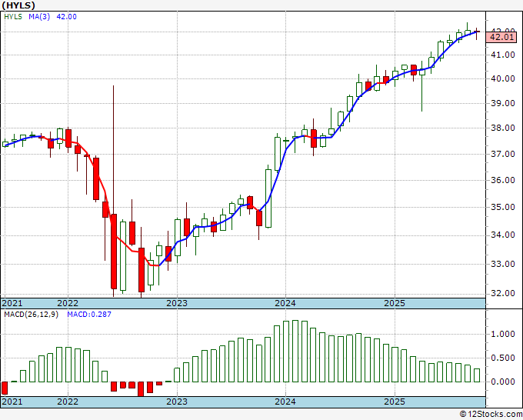Click the 35.00 price axis label
Image resolution: width=523 pixels, height=420 pixels.
coord(503,207)
